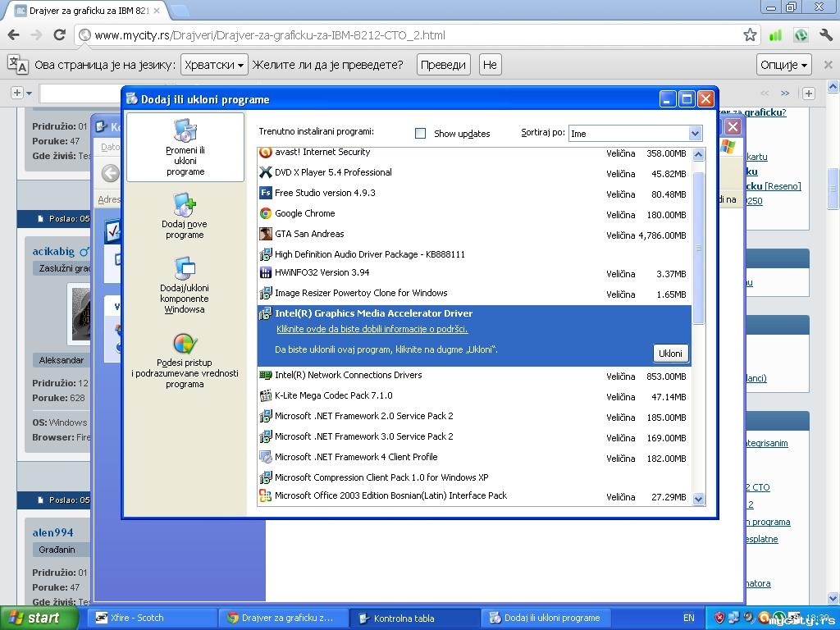Open the Dodaj nove programe section
This screenshot has width=840, height=630.
coord(185,216)
